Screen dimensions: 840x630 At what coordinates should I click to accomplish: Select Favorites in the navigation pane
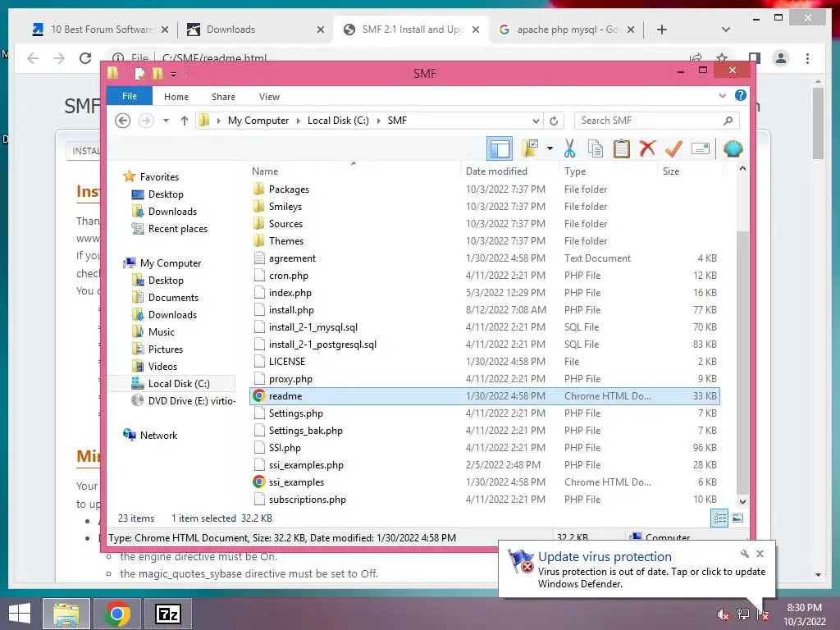click(x=159, y=177)
